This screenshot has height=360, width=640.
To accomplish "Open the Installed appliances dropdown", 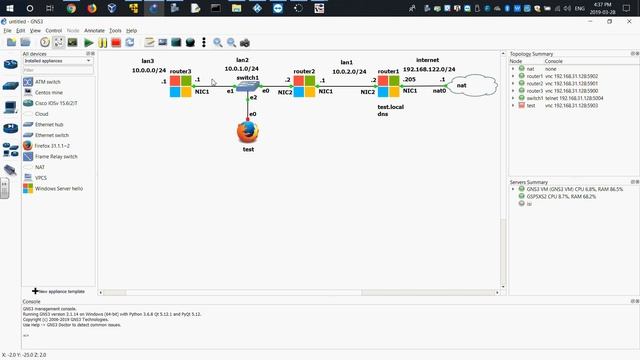I will [58, 61].
